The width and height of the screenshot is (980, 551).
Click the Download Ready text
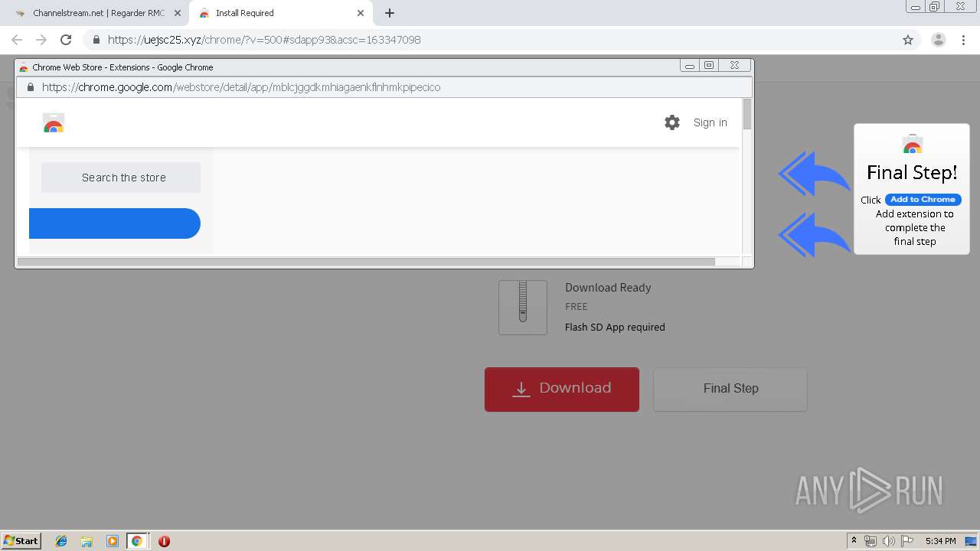click(x=608, y=288)
